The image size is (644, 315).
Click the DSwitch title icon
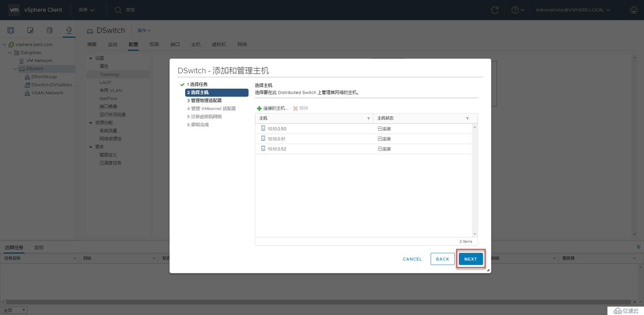click(x=90, y=31)
